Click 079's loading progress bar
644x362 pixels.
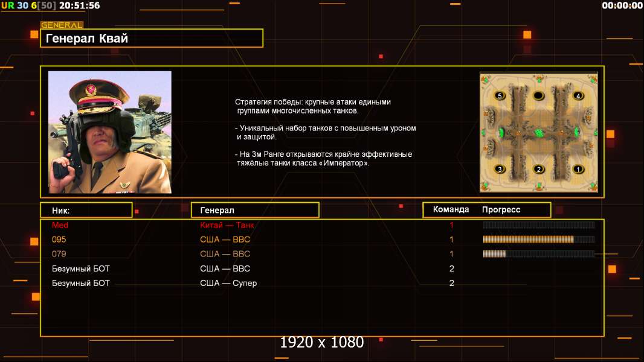click(539, 254)
